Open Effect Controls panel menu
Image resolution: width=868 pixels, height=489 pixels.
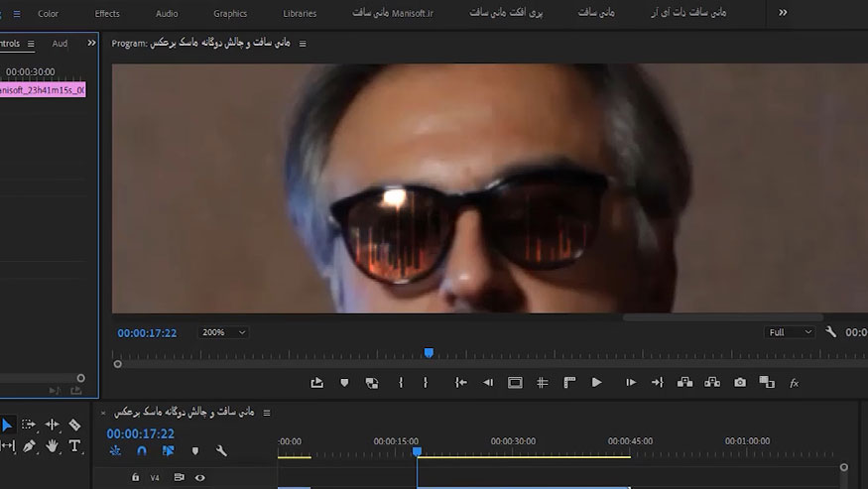click(31, 44)
